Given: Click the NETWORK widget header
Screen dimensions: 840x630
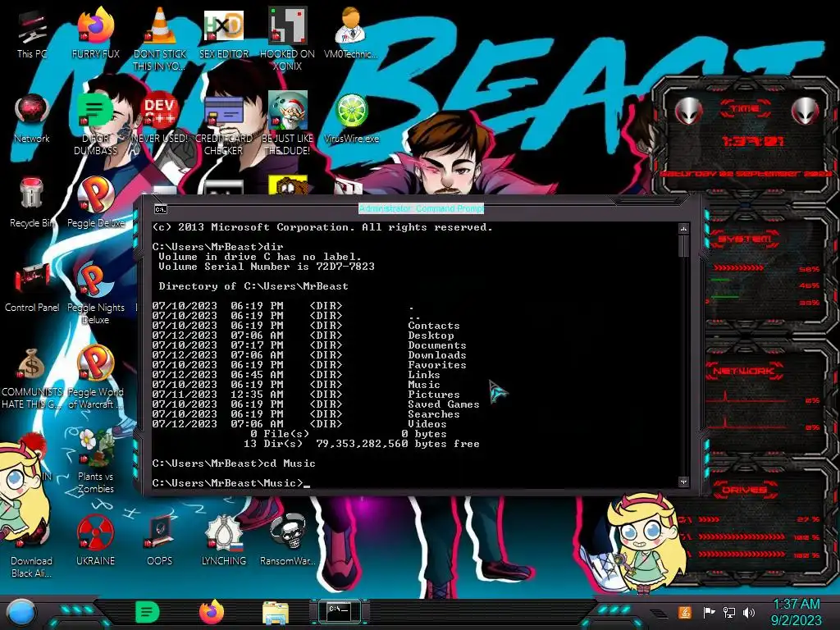Looking at the screenshot, I should [x=745, y=370].
